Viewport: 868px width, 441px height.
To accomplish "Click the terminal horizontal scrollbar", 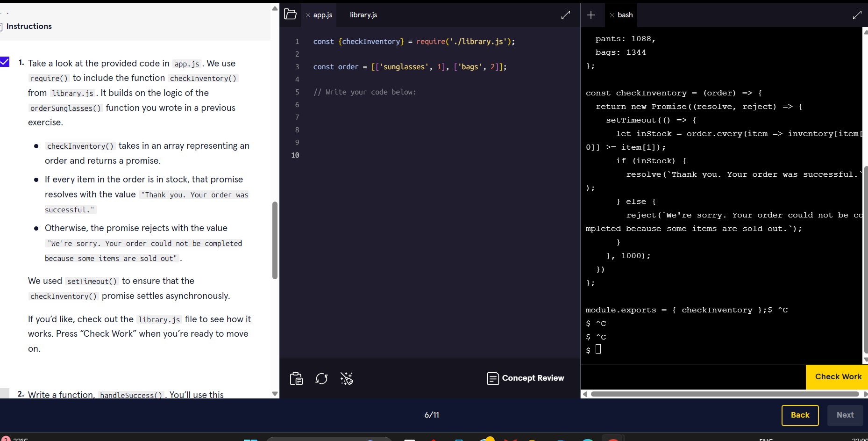I will click(724, 394).
